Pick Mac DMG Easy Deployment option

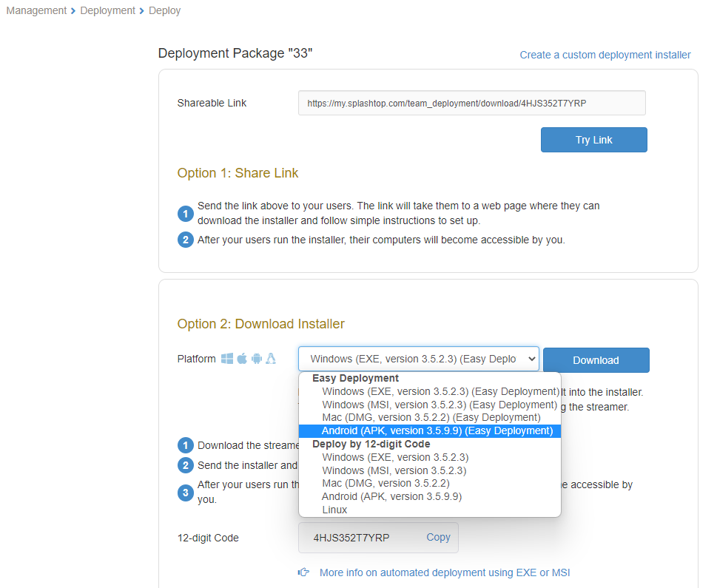pos(431,417)
